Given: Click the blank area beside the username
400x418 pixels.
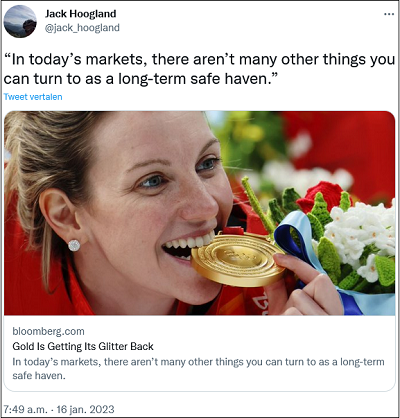Looking at the screenshot, I should [x=250, y=21].
